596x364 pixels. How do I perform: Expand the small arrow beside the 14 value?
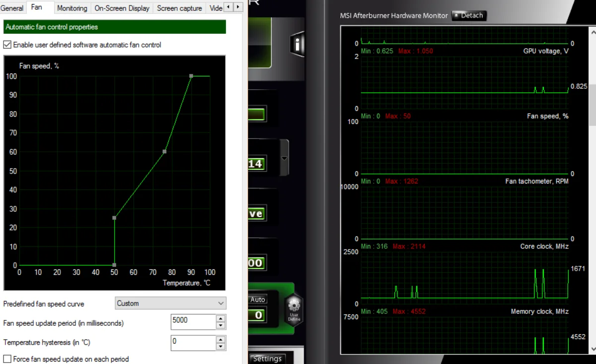pyautogui.click(x=284, y=158)
